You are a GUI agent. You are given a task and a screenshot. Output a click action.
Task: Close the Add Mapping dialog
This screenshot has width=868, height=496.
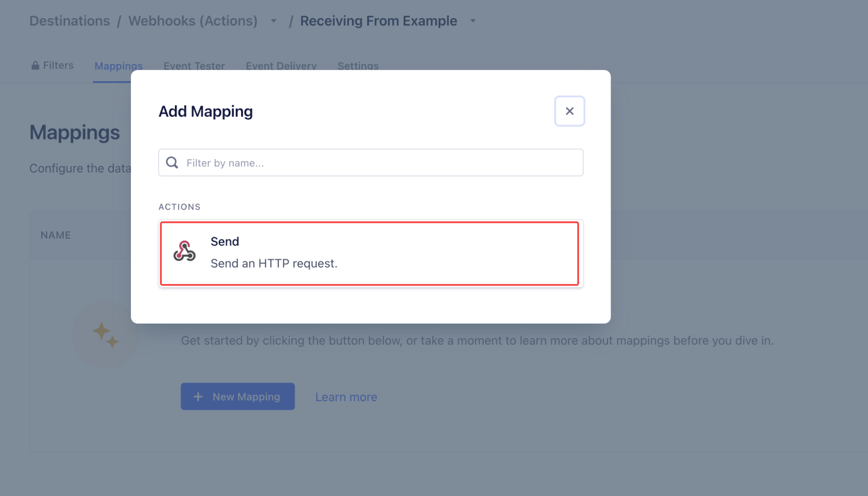coord(570,112)
